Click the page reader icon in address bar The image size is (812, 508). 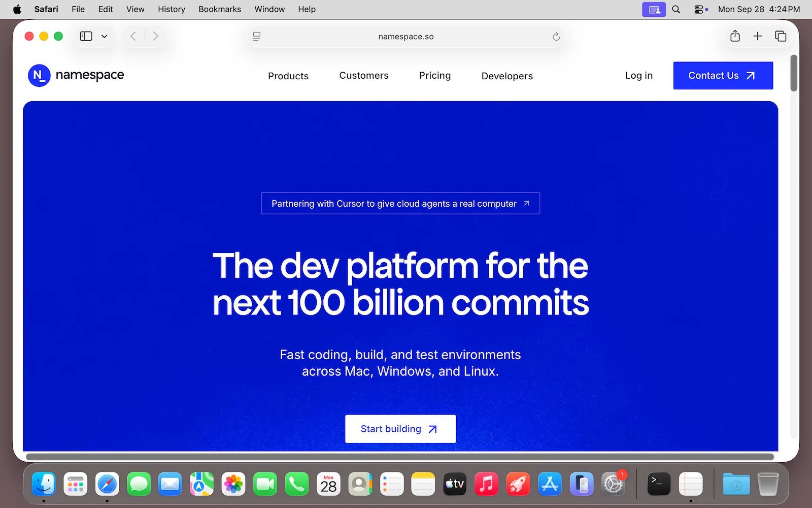tap(257, 36)
